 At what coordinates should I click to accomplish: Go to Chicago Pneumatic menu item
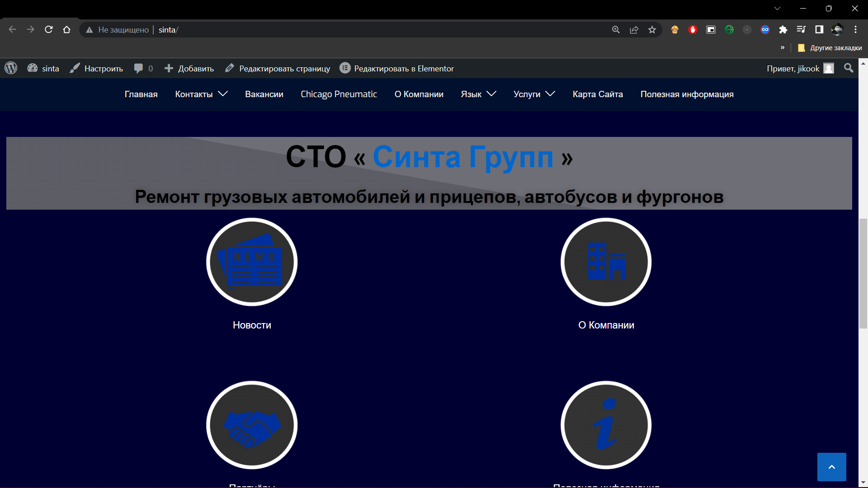tap(339, 94)
